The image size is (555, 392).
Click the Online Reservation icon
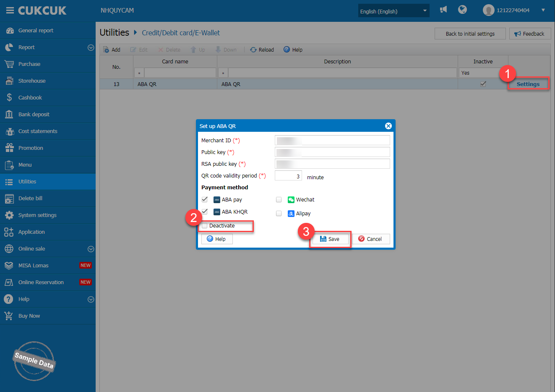9,282
